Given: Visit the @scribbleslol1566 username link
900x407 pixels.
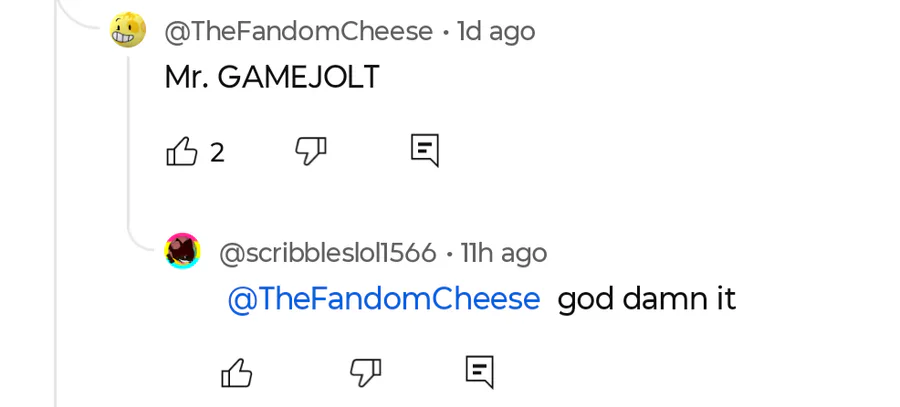Looking at the screenshot, I should pyautogui.click(x=327, y=254).
